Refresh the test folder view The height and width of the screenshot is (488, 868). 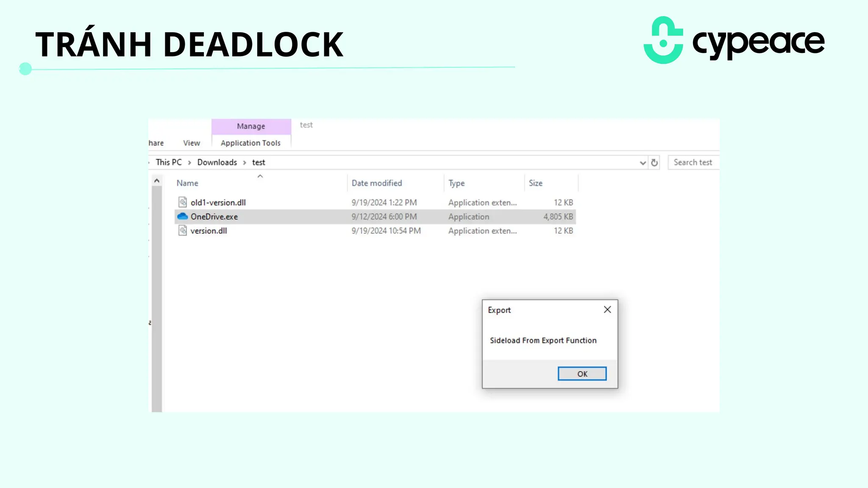coord(654,163)
